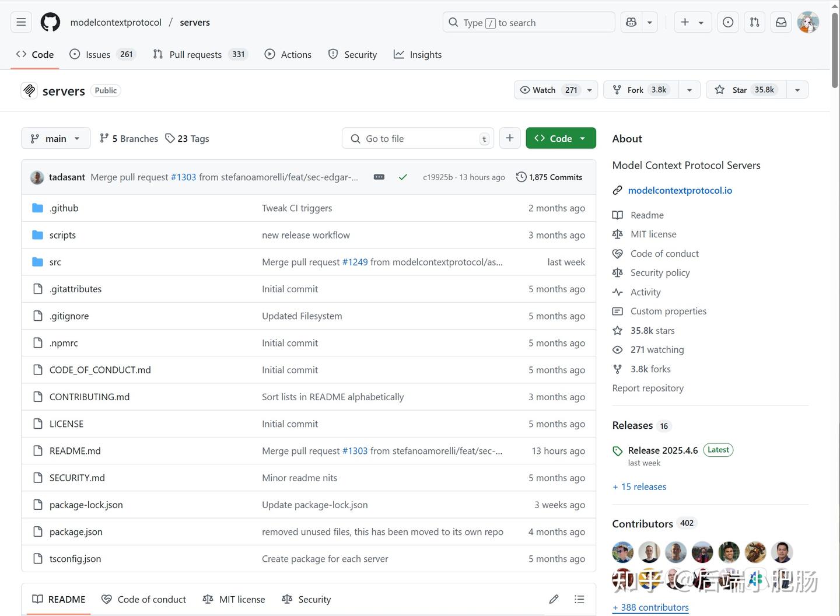The width and height of the screenshot is (840, 616).
Task: Click the plus add file button
Action: [510, 138]
